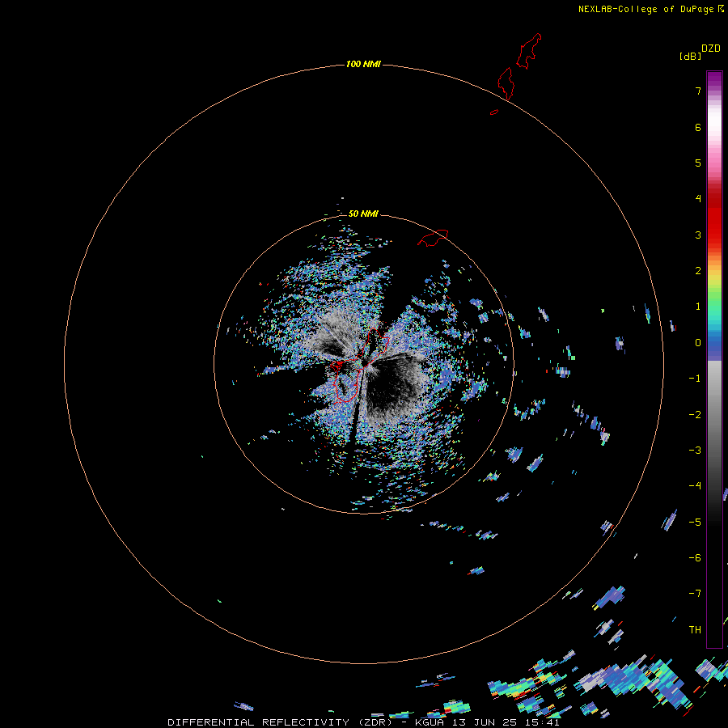Click the '-7' value on the colorbar scale

pyautogui.click(x=695, y=594)
